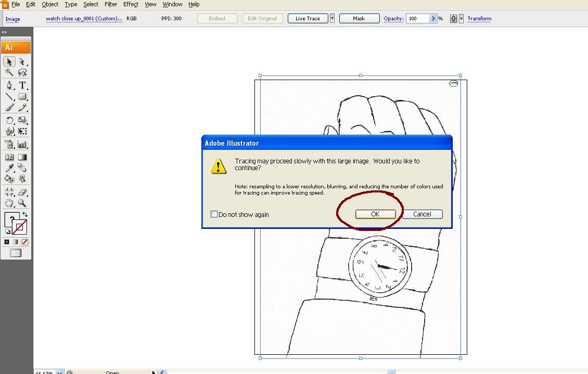Open dropdown next to align icon
The height and width of the screenshot is (374, 588).
(461, 18)
